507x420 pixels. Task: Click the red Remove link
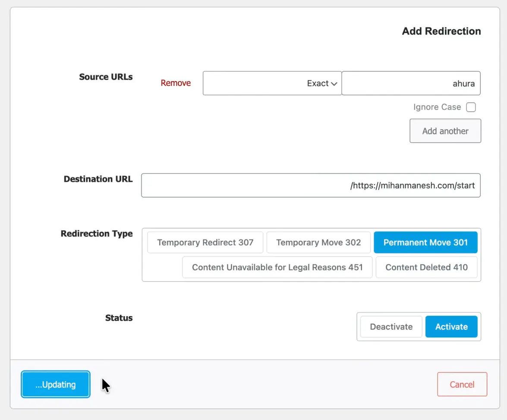176,83
